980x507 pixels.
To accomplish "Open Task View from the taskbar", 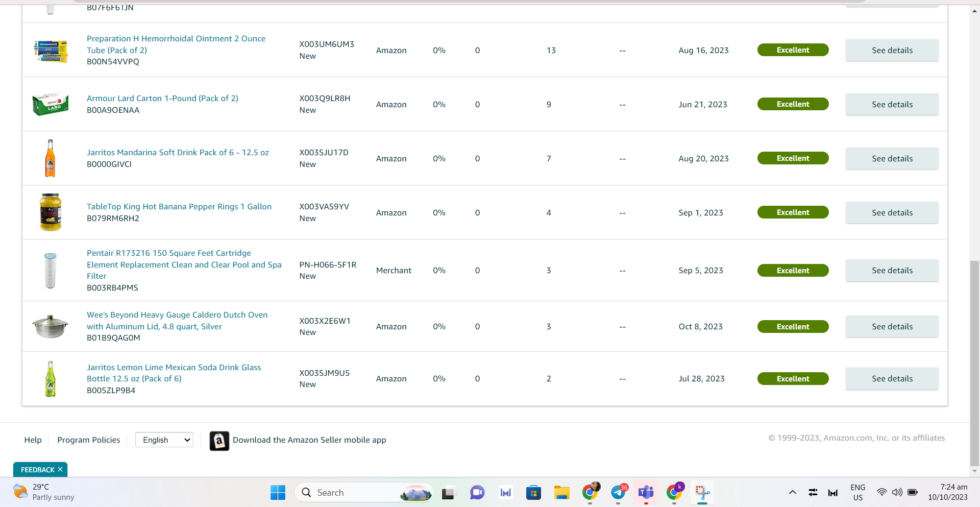I will (448, 492).
